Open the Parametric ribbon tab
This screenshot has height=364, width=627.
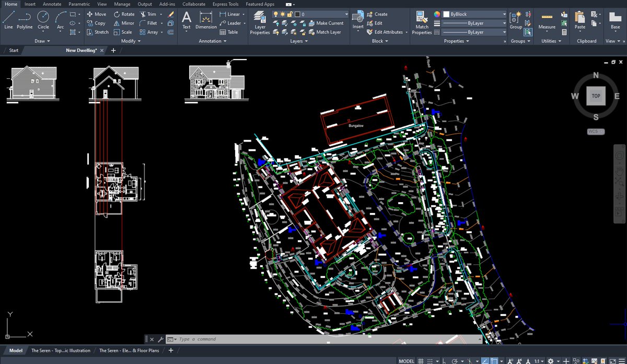click(79, 4)
